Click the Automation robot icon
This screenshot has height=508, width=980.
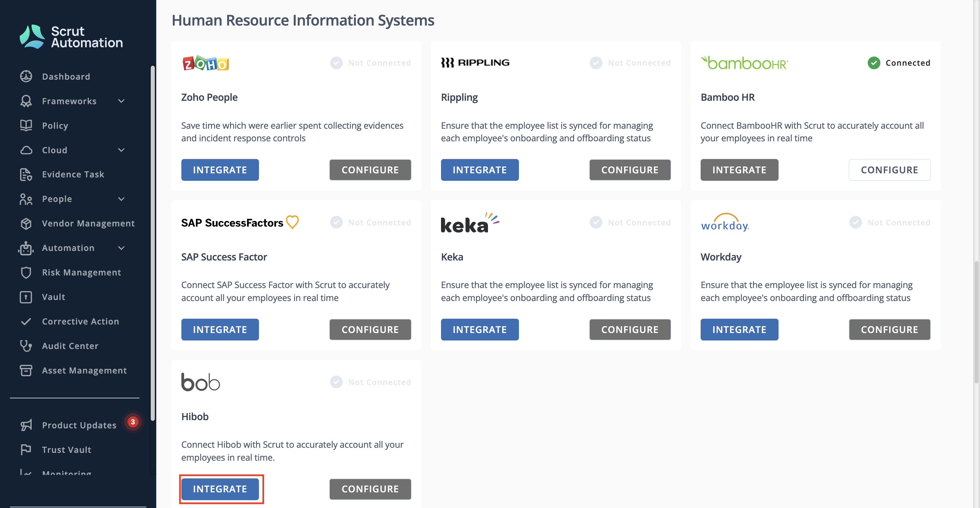[26, 248]
